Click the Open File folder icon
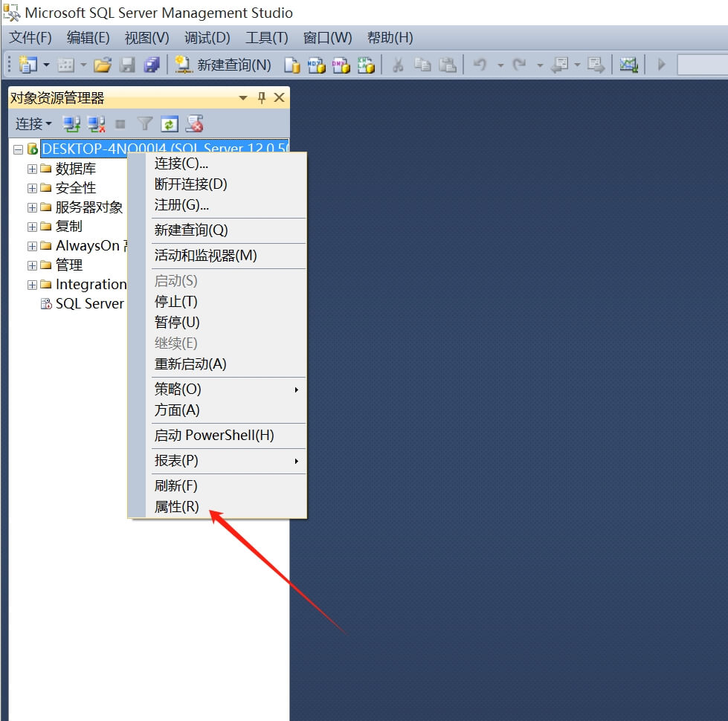Screen dimensions: 728x721 (103, 65)
